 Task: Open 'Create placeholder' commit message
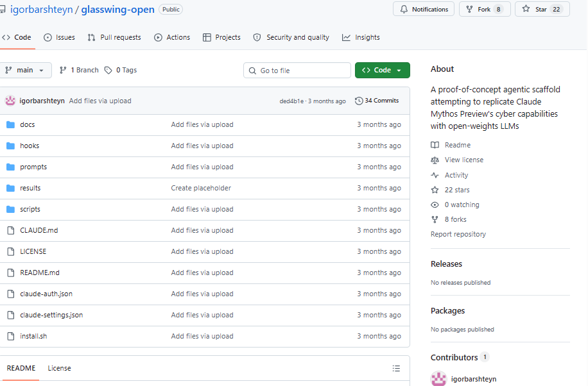click(201, 188)
